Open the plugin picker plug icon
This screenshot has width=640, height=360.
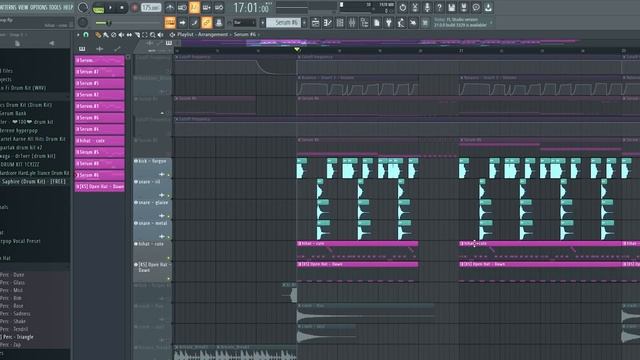click(x=389, y=23)
